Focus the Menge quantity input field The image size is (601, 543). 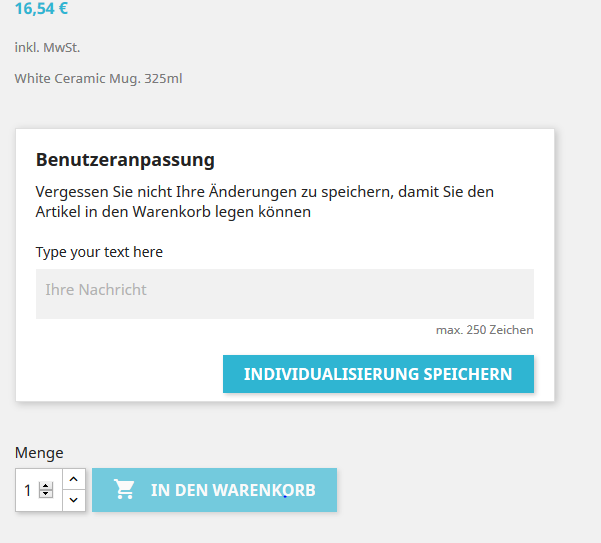point(30,490)
